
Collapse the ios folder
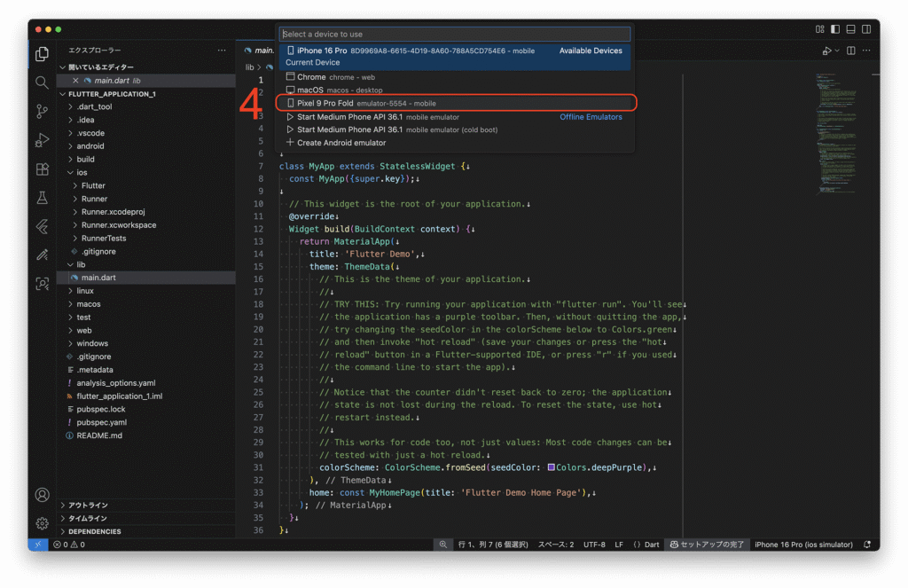[82, 172]
